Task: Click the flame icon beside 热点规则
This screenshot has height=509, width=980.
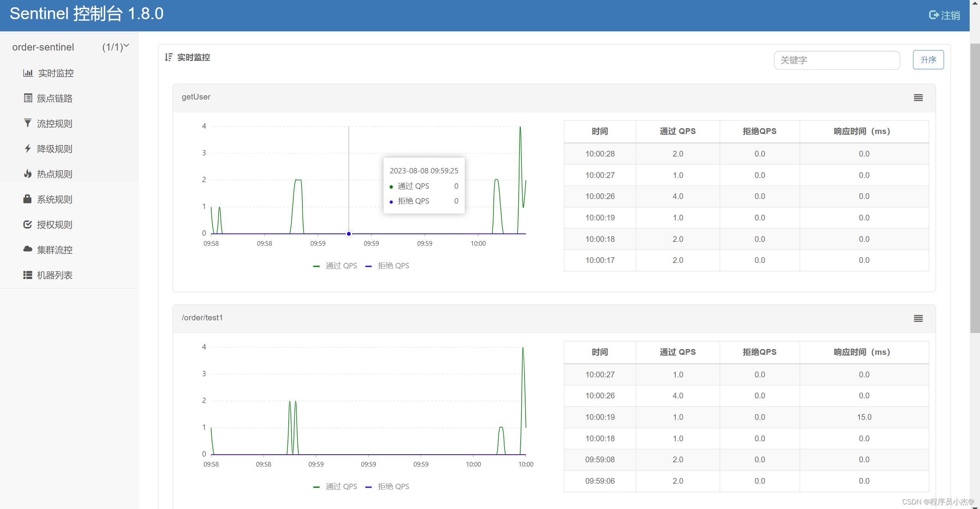Action: tap(28, 174)
